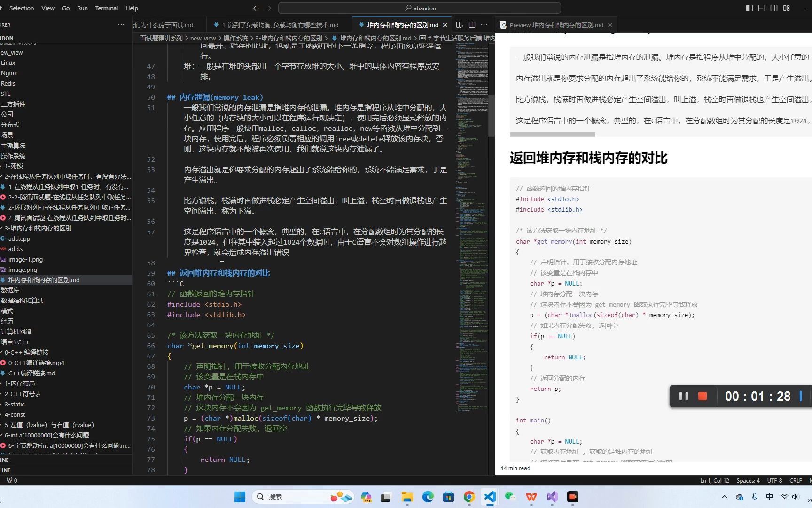
Task: Collapse the 3-堆内存和栈内存的区别 folder
Action: tap(66, 228)
